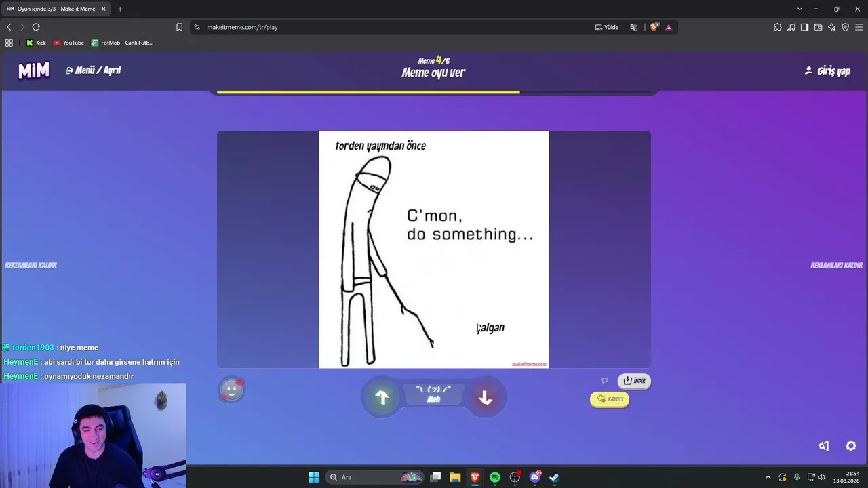Viewport: 868px width, 488px height.
Task: Install the app with Yükle
Action: [607, 27]
